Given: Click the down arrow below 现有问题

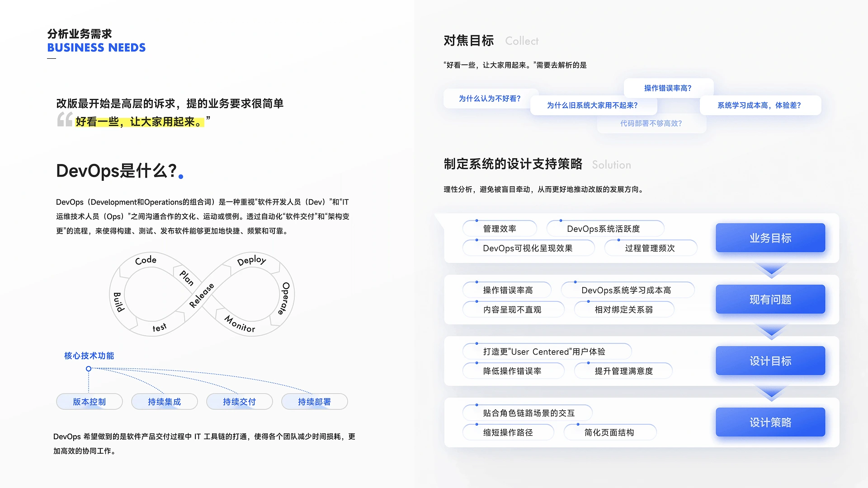Looking at the screenshot, I should click(x=771, y=332).
